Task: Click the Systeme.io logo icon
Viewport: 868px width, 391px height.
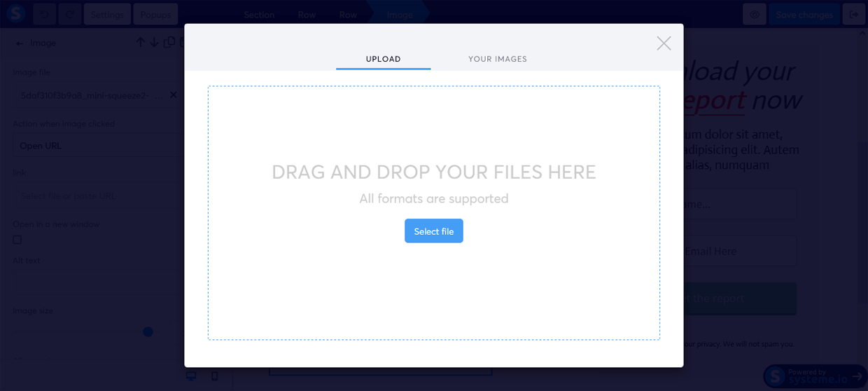Action: click(15, 14)
